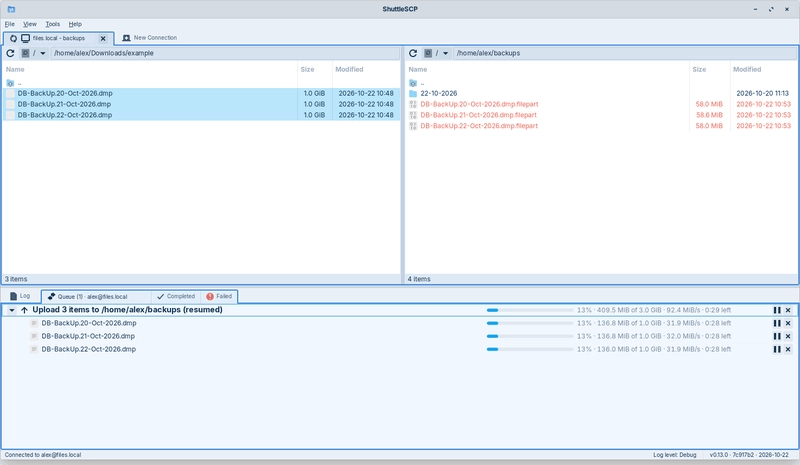Viewport: 800px width, 465px height.
Task: Click file icon of local DB-BackUp.20-Oct-2026.dmp
Action: click(10, 93)
